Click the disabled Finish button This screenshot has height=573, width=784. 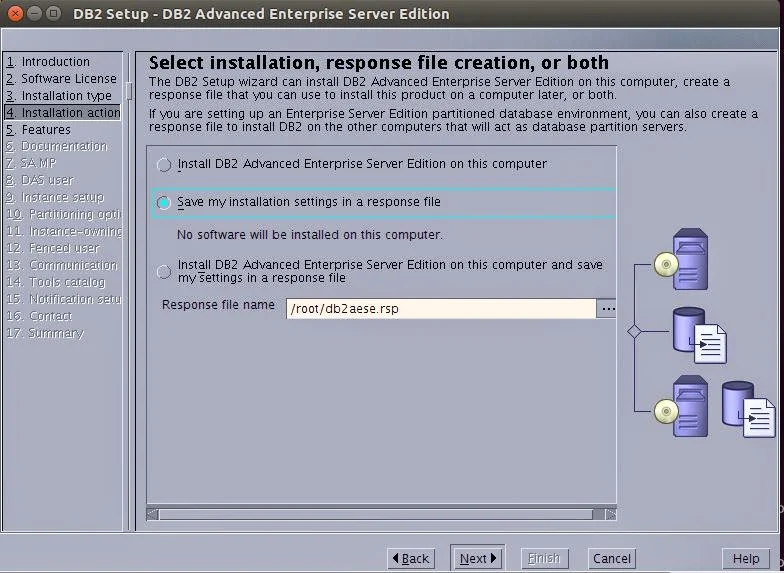(x=544, y=558)
